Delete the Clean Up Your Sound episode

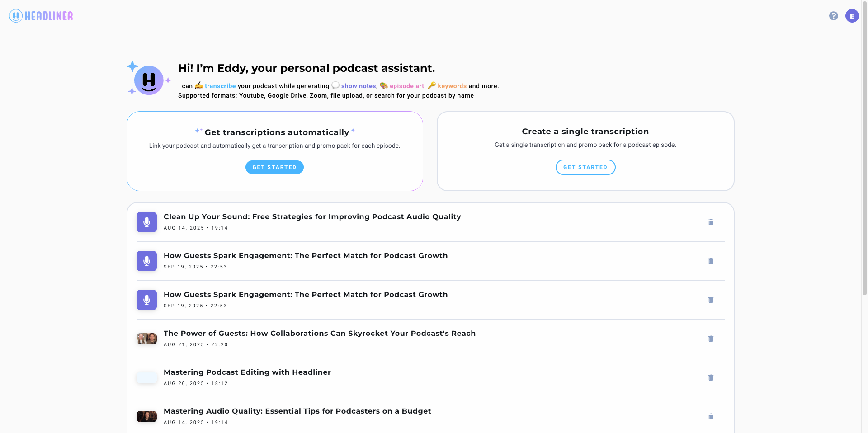point(711,222)
